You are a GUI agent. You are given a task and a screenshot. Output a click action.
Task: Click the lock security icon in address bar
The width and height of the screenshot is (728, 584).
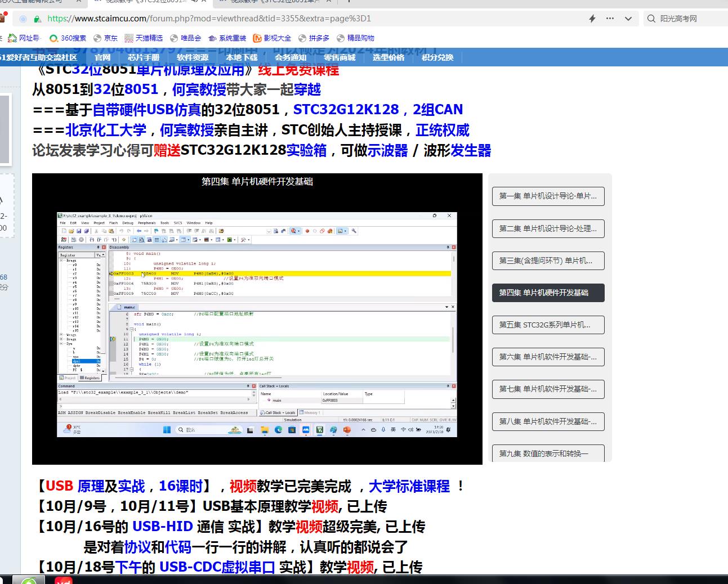tap(37, 19)
